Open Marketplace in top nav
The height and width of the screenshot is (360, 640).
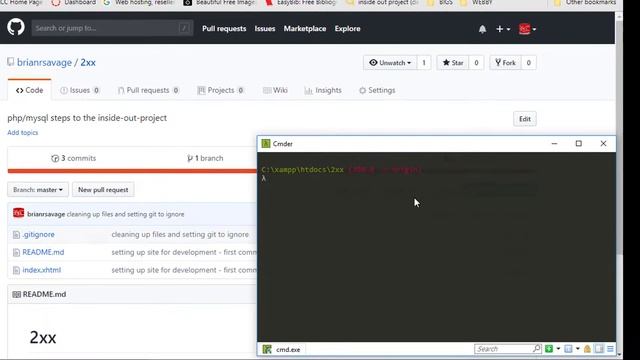coord(304,29)
